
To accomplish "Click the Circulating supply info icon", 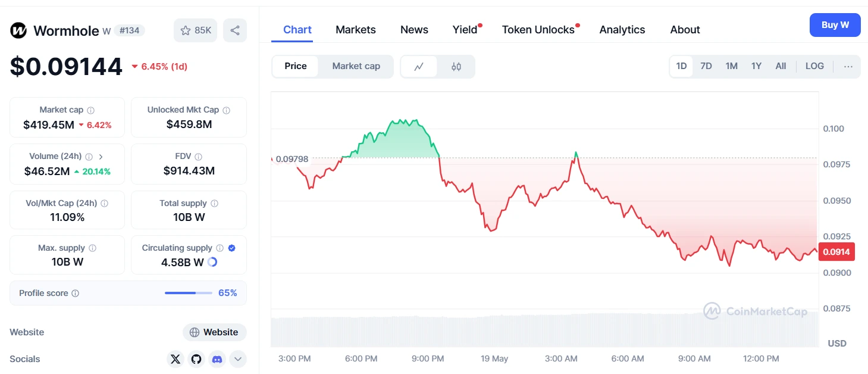I will pyautogui.click(x=220, y=248).
